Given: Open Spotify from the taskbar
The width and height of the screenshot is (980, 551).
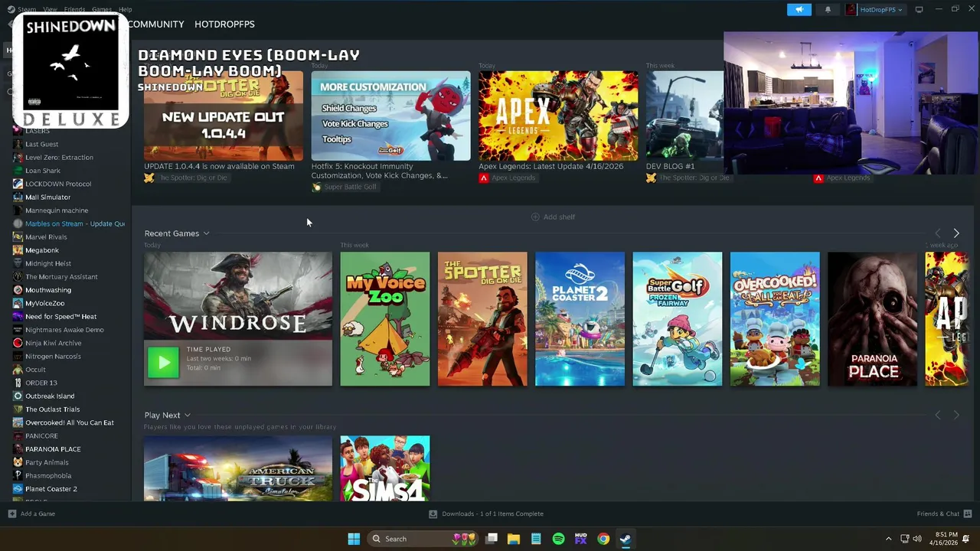Looking at the screenshot, I should coord(558,539).
